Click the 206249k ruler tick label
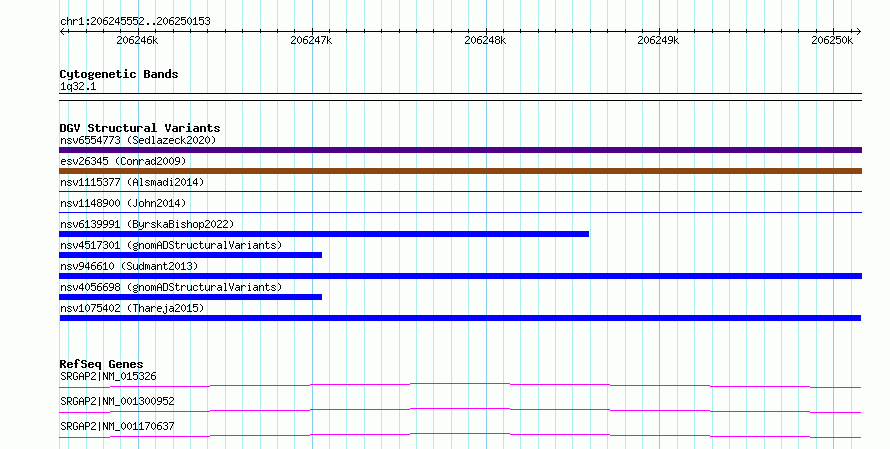This screenshot has height=449, width=890. click(658, 40)
